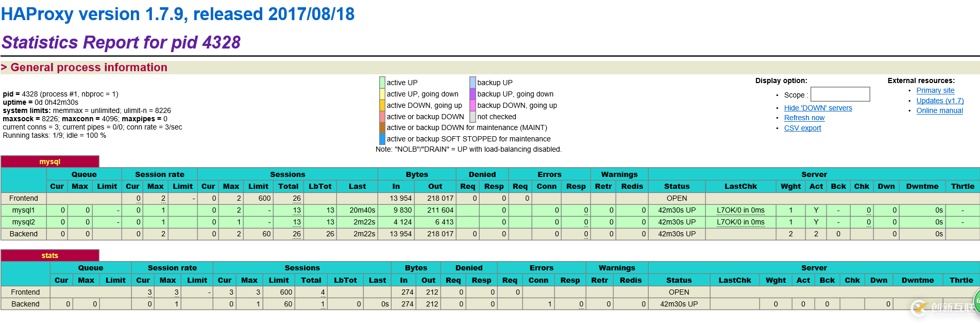Click the mysql LbTot column header

(320, 186)
